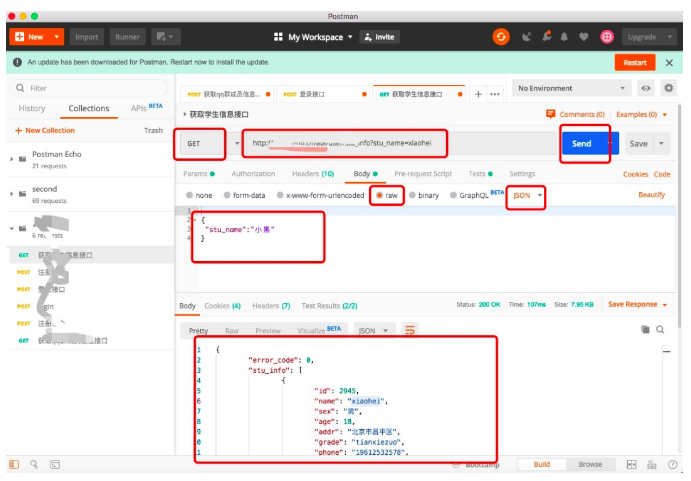Image resolution: width=691 pixels, height=481 pixels.
Task: Copy the response body
Action: coord(645,329)
